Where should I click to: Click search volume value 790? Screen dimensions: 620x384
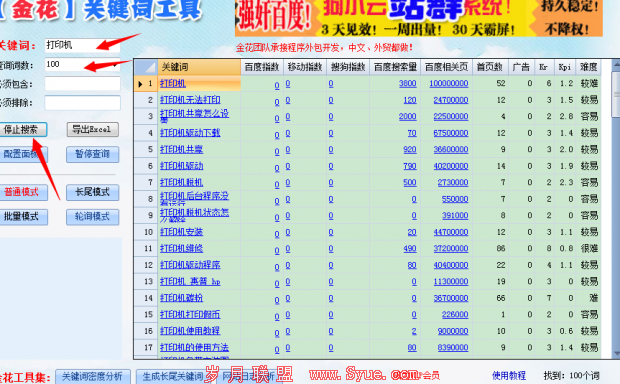(x=410, y=166)
